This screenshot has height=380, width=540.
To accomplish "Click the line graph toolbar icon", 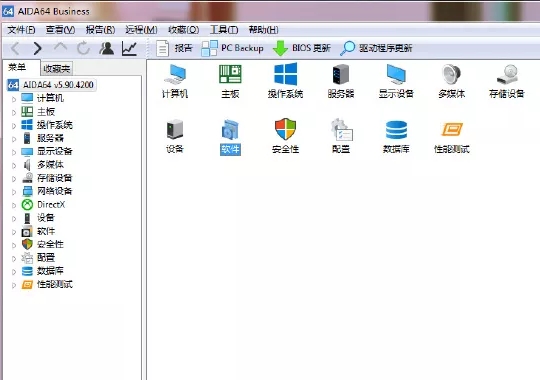I will (x=129, y=49).
